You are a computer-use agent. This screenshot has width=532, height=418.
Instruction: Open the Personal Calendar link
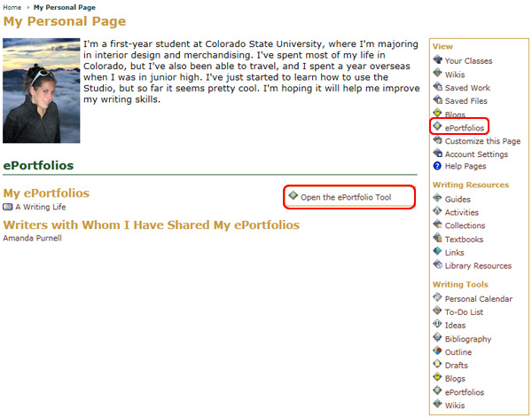479,299
